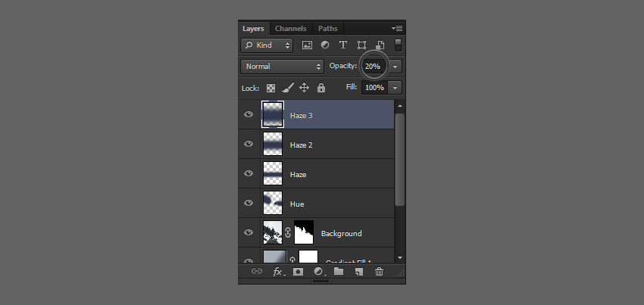The image size is (644, 305).
Task: Filter layers by shape layers icon
Action: (361, 45)
